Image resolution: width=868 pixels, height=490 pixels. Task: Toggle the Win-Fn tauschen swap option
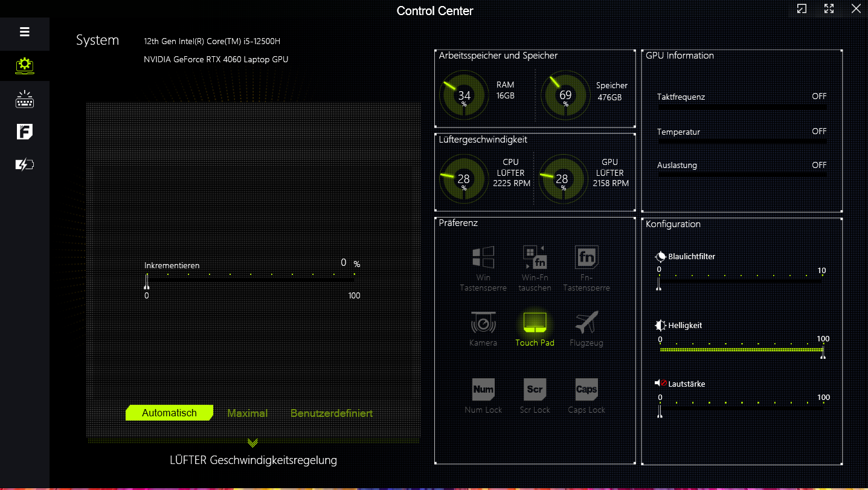(x=535, y=258)
